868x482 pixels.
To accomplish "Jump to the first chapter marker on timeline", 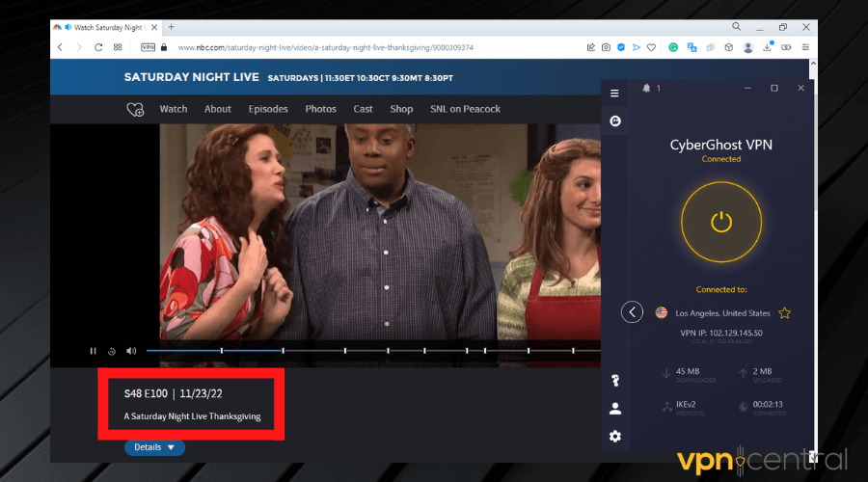I will 222,351.
